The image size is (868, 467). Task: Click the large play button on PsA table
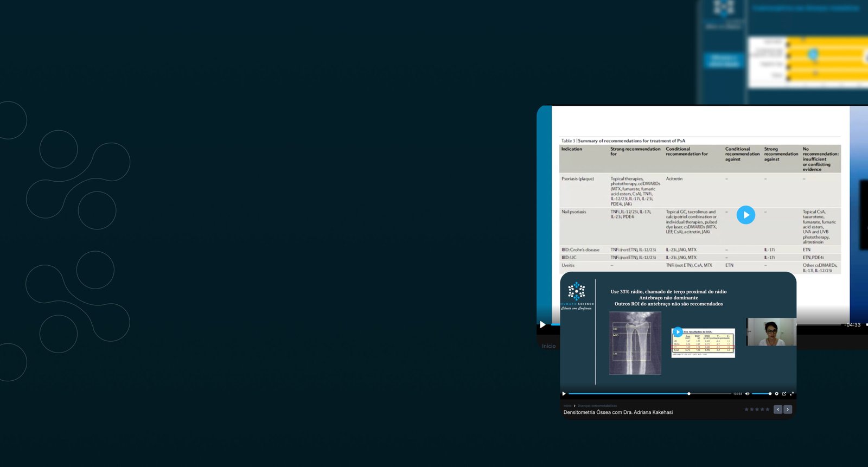[745, 215]
